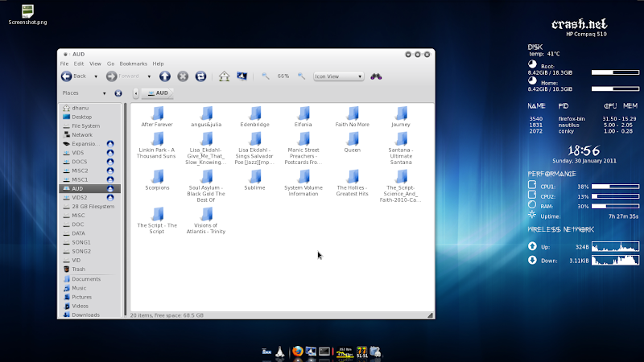
Task: Select the Scorpions folder
Action: pyautogui.click(x=157, y=180)
